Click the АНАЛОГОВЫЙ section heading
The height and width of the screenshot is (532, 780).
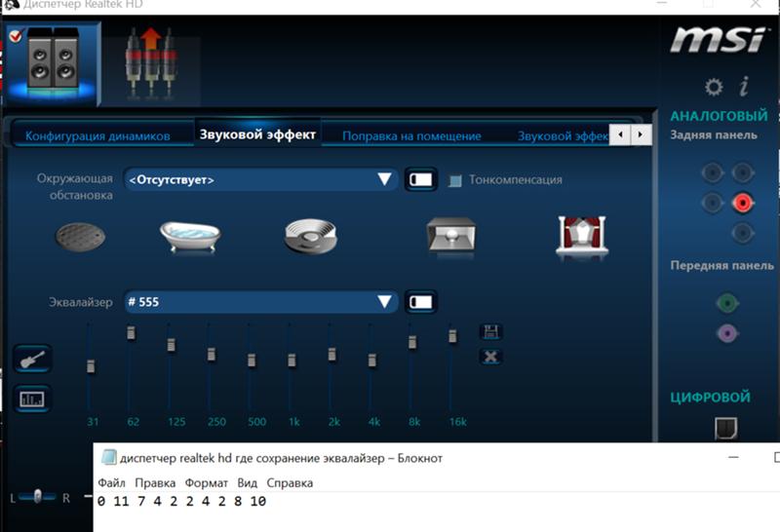(720, 116)
